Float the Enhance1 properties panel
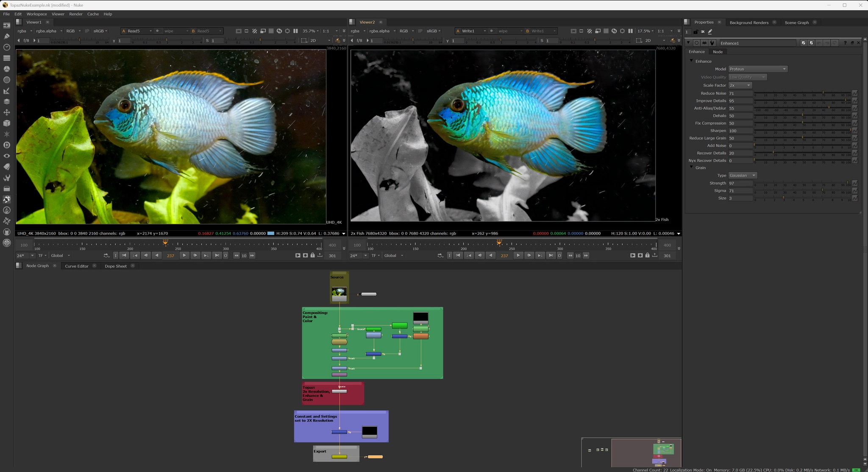 point(852,43)
